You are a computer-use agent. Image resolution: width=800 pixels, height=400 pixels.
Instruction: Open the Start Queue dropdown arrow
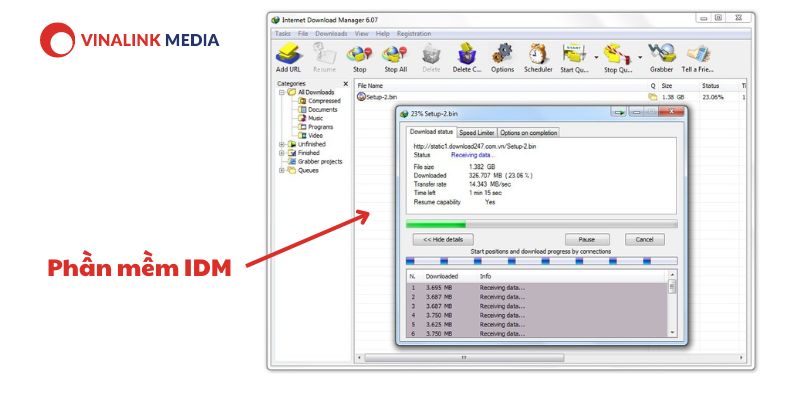click(x=596, y=57)
